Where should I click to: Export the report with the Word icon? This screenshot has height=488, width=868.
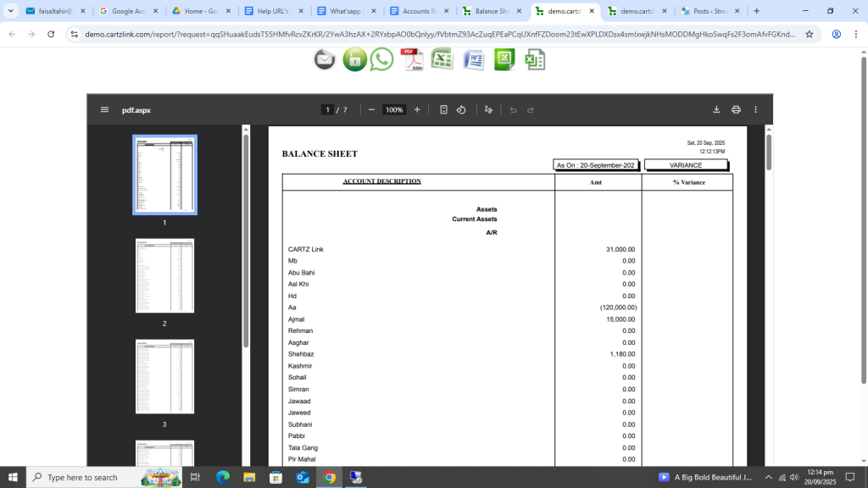[474, 60]
